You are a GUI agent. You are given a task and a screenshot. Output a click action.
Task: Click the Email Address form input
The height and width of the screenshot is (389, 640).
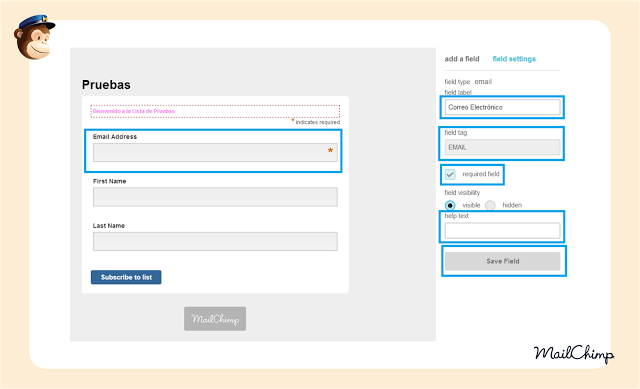tap(215, 152)
